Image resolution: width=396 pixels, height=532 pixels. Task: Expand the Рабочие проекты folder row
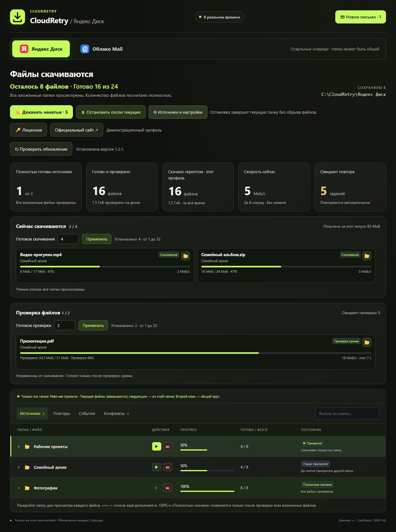pyautogui.click(x=19, y=447)
